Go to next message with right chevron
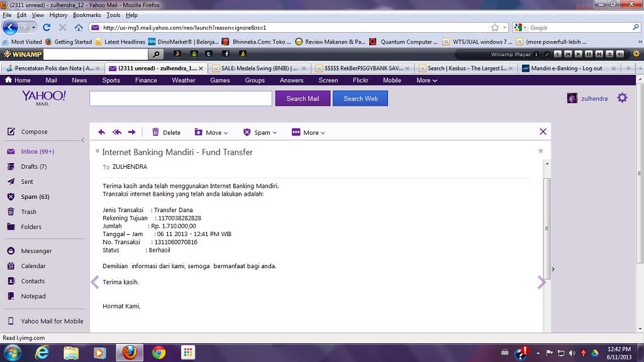 point(541,282)
